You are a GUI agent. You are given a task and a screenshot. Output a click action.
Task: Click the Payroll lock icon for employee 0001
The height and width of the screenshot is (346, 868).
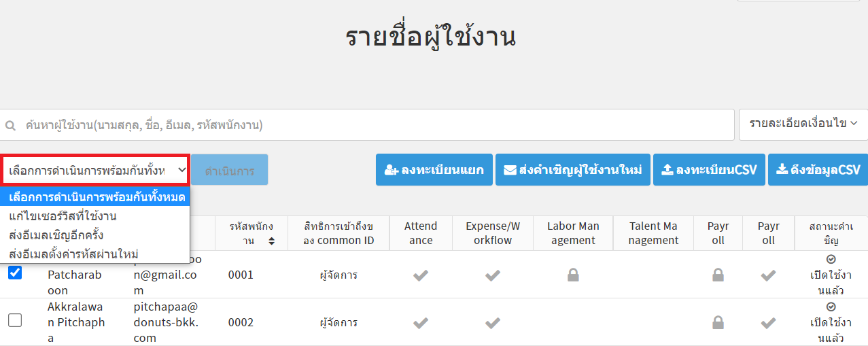(x=718, y=275)
